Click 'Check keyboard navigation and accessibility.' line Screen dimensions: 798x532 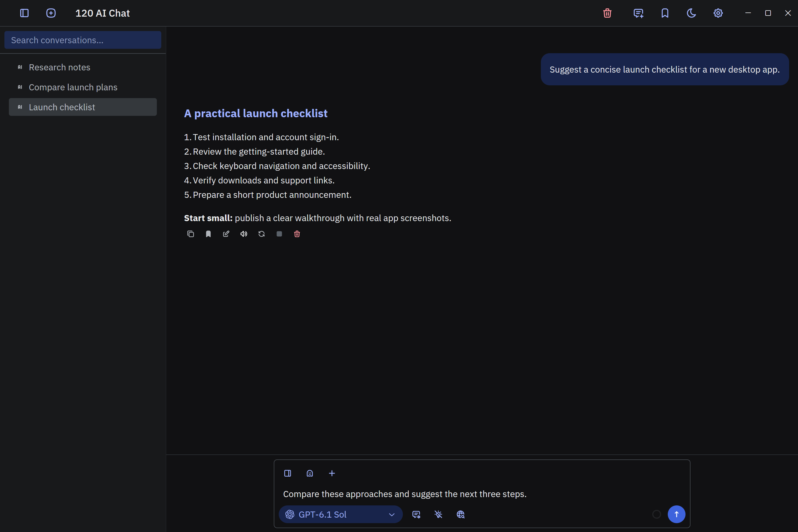(281, 166)
